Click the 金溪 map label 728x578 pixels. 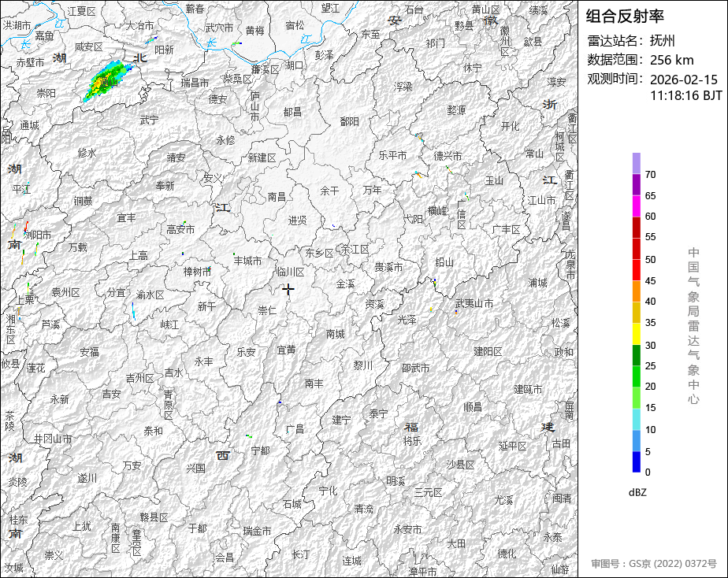coord(345,284)
